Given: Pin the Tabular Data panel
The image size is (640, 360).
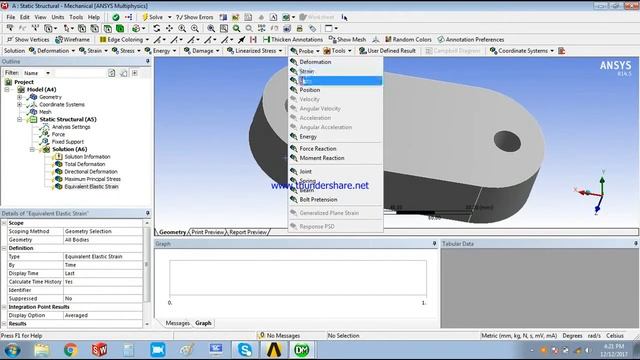Looking at the screenshot, I should pyautogui.click(x=636, y=243).
